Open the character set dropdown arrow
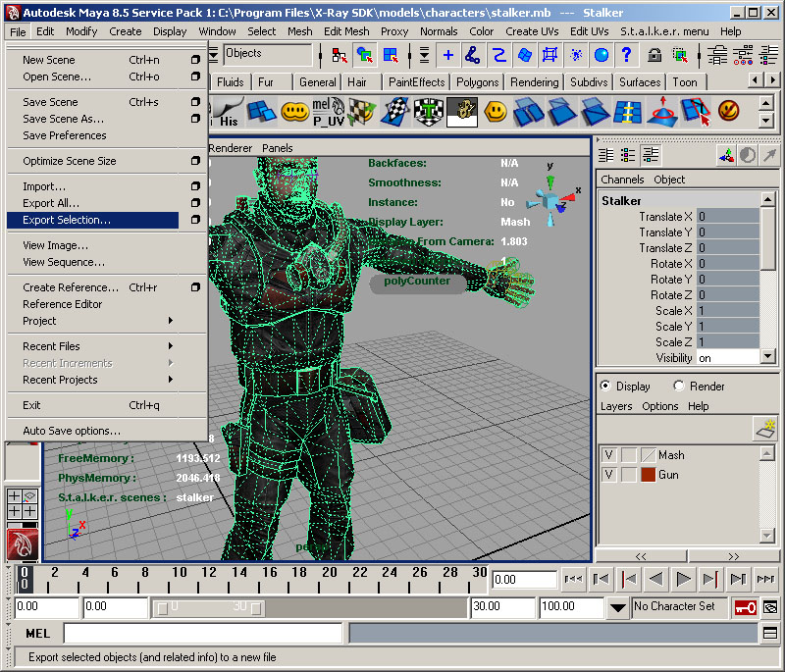This screenshot has width=785, height=672. click(x=618, y=607)
